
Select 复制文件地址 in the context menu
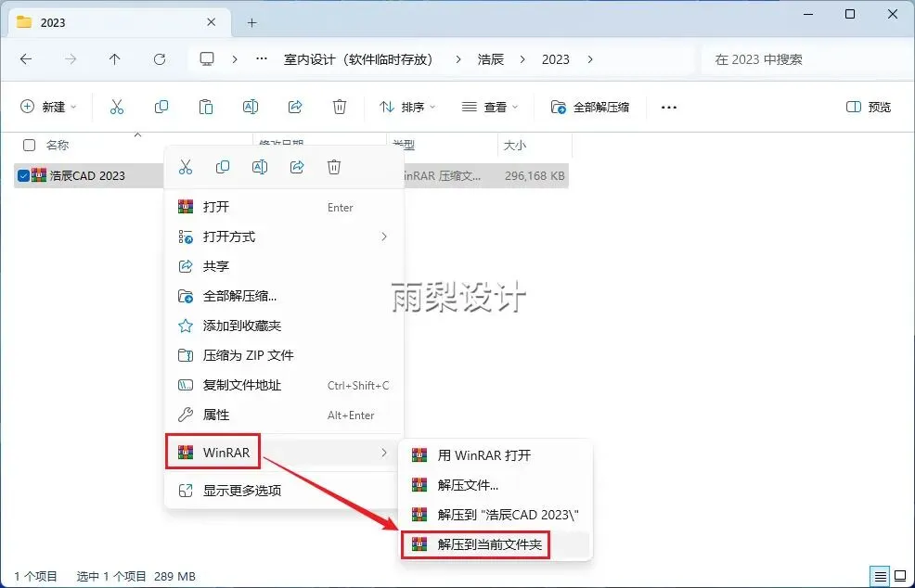[x=284, y=385]
